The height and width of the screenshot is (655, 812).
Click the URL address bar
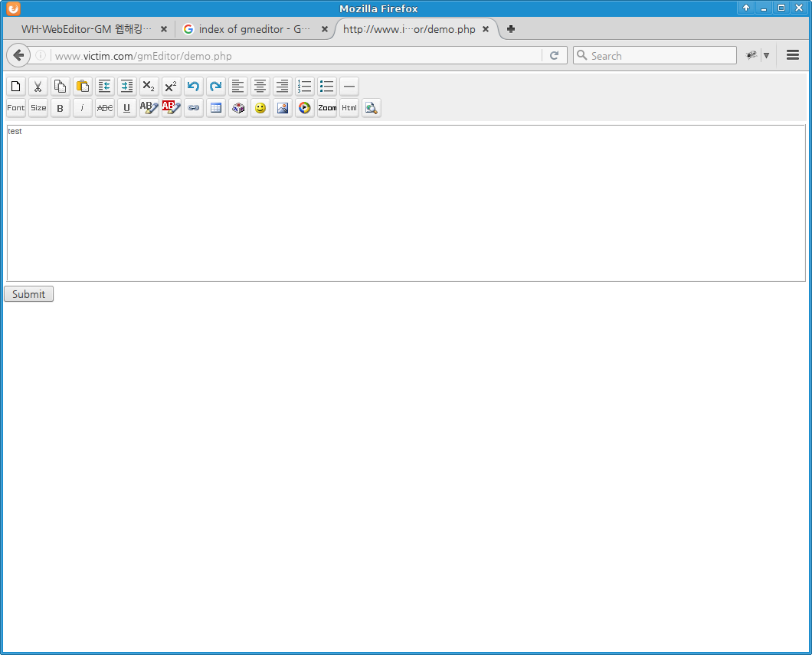(296, 55)
